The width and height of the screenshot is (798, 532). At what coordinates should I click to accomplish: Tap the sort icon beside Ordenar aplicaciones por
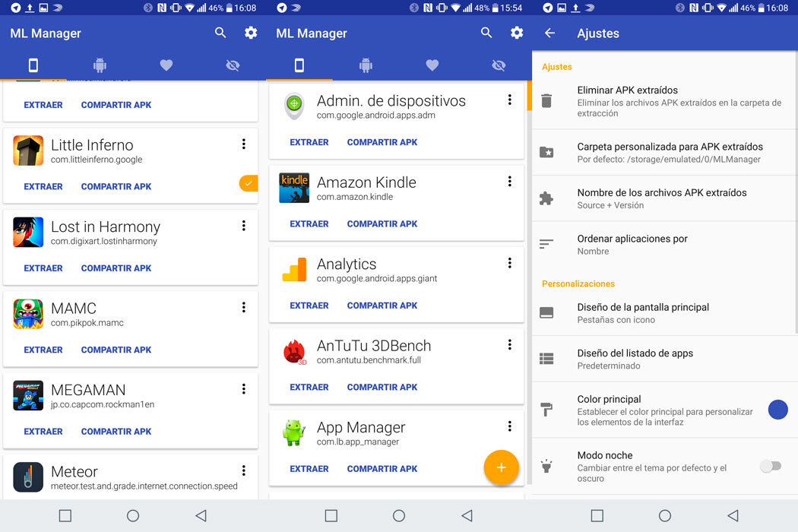546,244
